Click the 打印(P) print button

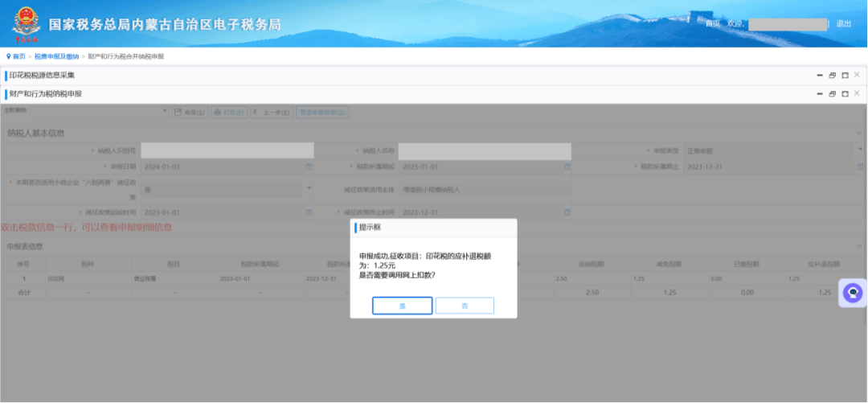229,112
